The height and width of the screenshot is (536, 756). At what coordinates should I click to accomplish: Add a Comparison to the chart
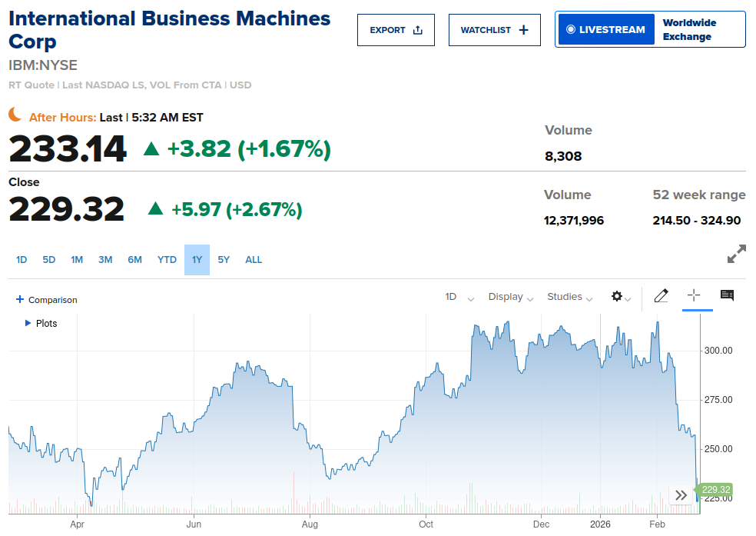(46, 300)
